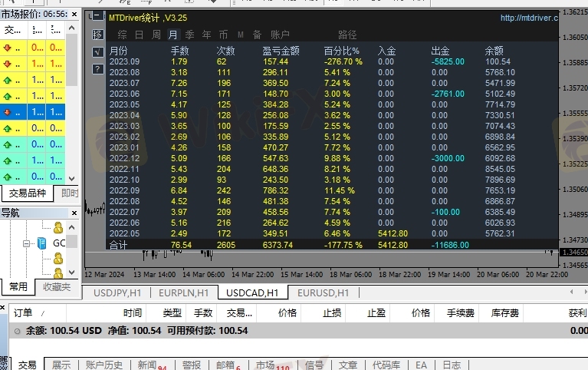Switch MTDriver to 年 yearly view
Screen dimensions: 588x370
click(207, 35)
